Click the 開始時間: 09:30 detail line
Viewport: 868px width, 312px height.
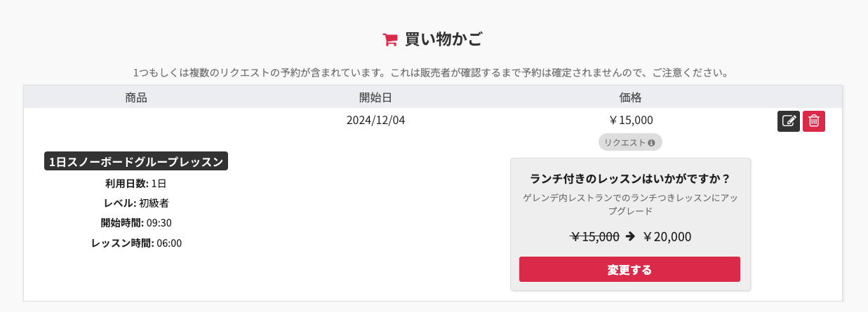pyautogui.click(x=136, y=223)
